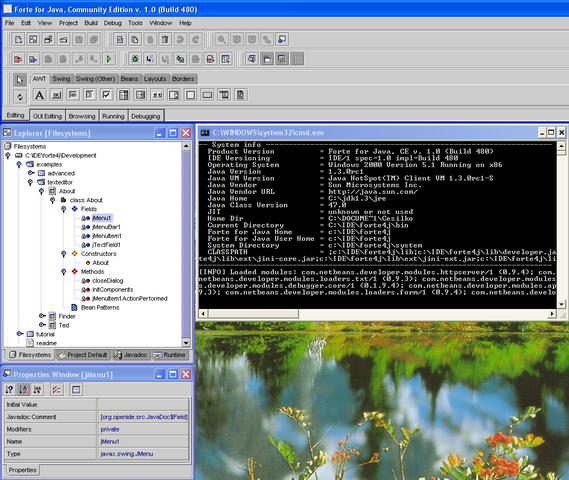Select the initComponents method in the tree
This screenshot has width=569, height=480.
point(112,290)
